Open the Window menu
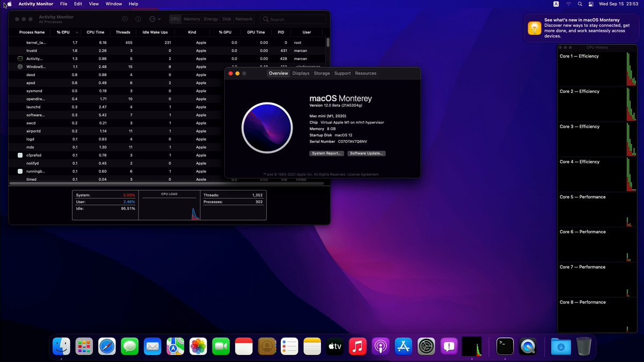Image resolution: width=644 pixels, height=362 pixels. tap(114, 4)
